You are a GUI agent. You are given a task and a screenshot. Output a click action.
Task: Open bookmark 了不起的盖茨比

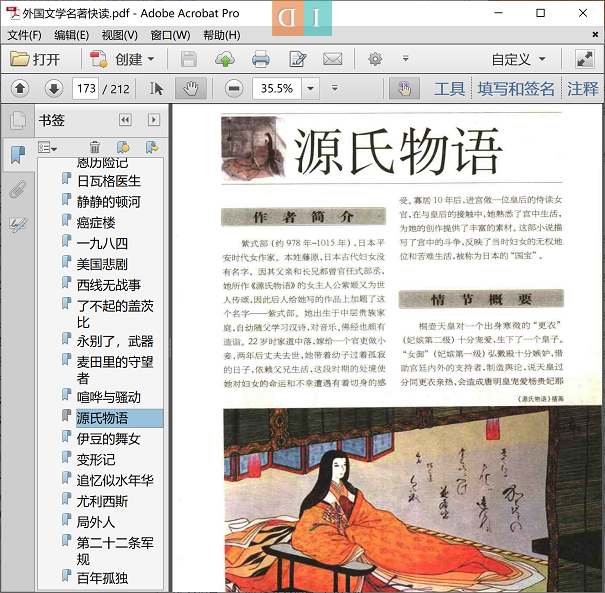pos(115,314)
